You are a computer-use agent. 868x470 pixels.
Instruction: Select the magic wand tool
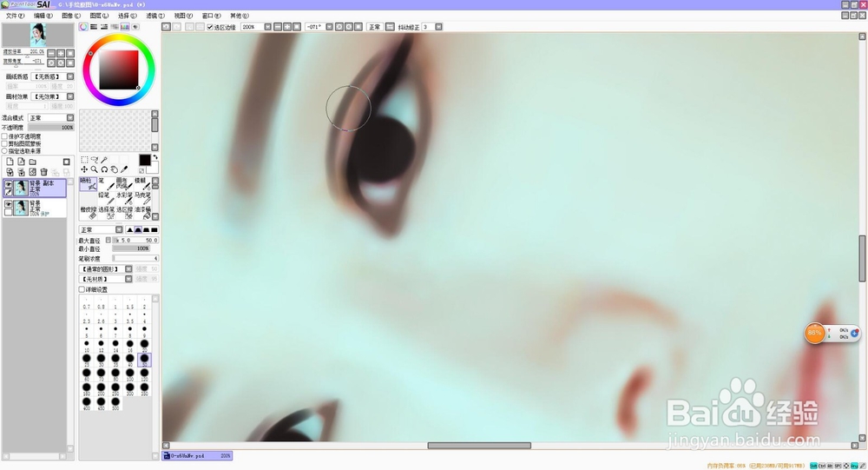click(x=104, y=160)
